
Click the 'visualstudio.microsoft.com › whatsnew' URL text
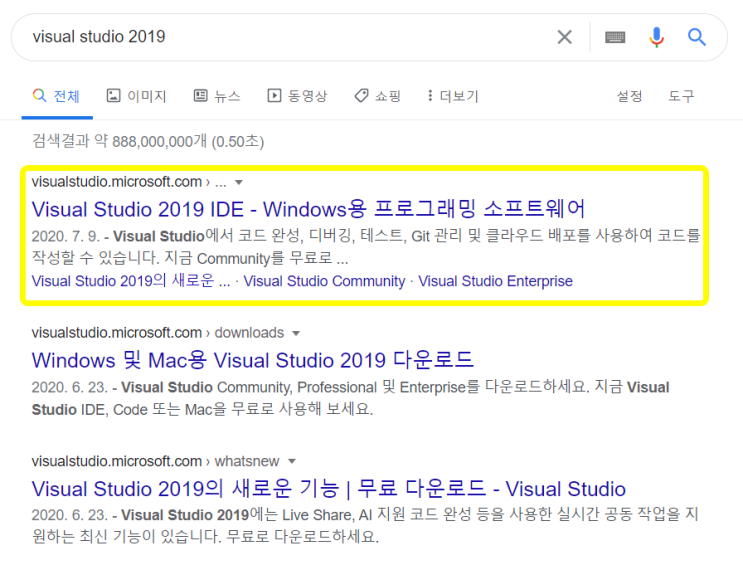point(155,461)
